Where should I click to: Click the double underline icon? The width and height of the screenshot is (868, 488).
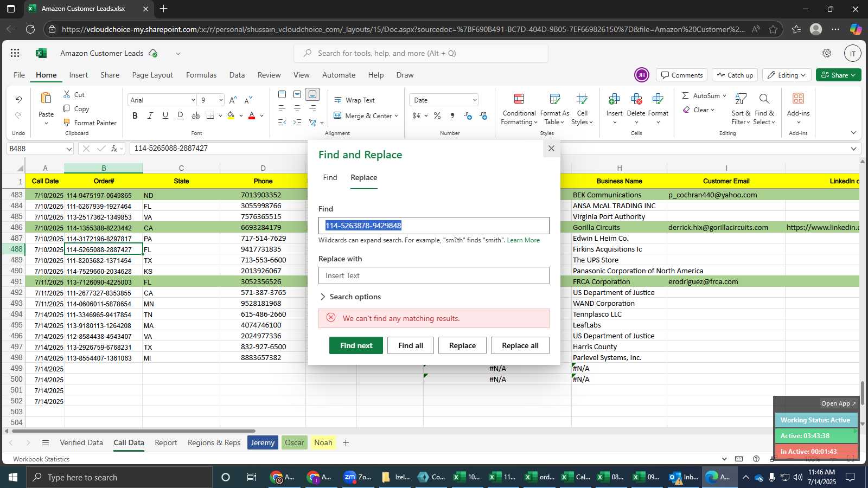point(181,115)
